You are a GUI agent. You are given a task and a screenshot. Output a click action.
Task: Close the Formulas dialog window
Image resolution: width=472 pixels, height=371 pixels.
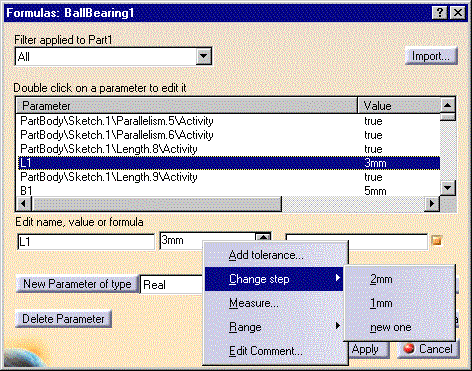click(x=458, y=13)
